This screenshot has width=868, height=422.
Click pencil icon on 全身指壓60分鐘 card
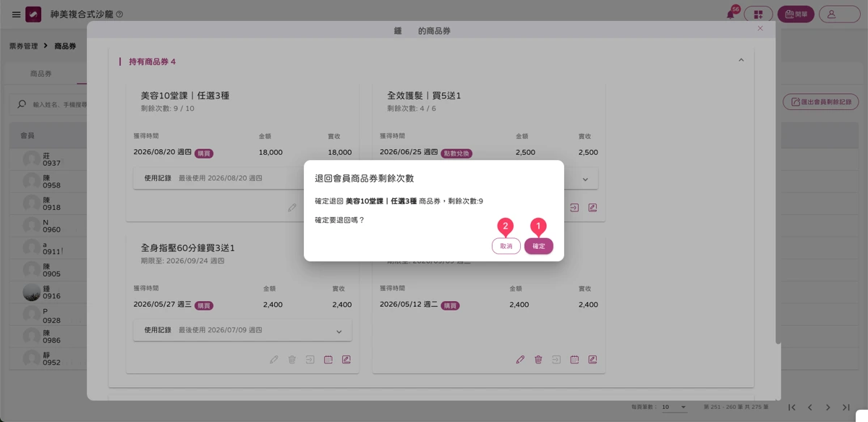274,360
